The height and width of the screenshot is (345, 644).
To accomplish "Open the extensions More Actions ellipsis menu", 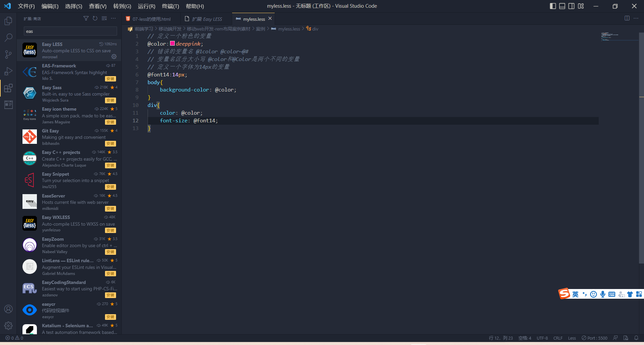I will 113,18.
